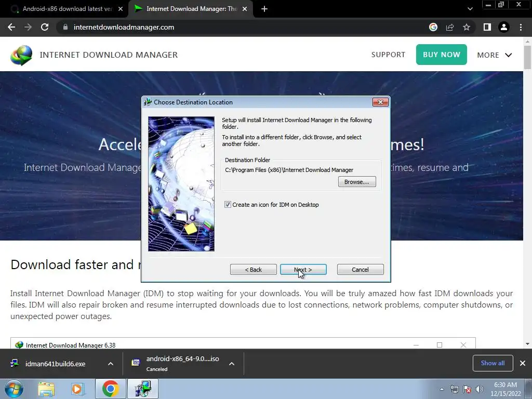This screenshot has width=532, height=399.
Task: Cancel the IDM installation
Action: [x=360, y=270]
